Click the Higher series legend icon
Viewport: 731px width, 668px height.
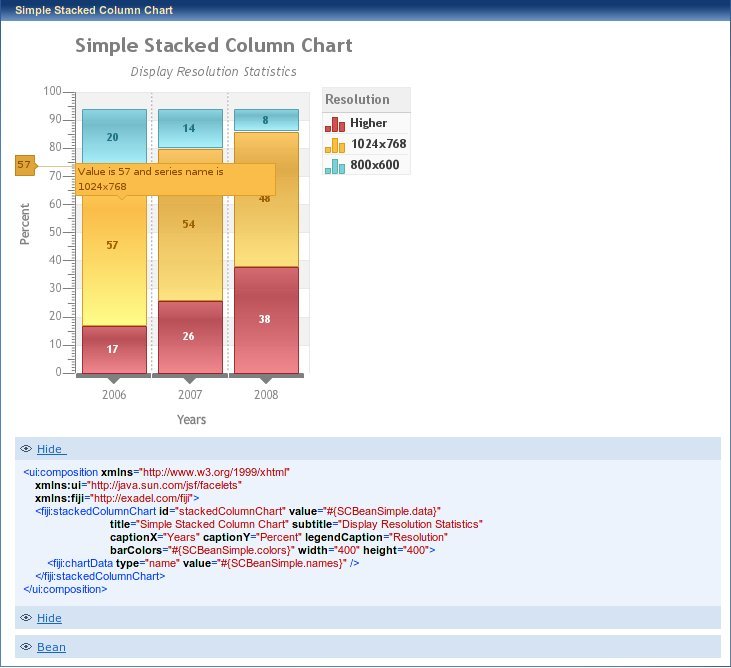(336, 124)
